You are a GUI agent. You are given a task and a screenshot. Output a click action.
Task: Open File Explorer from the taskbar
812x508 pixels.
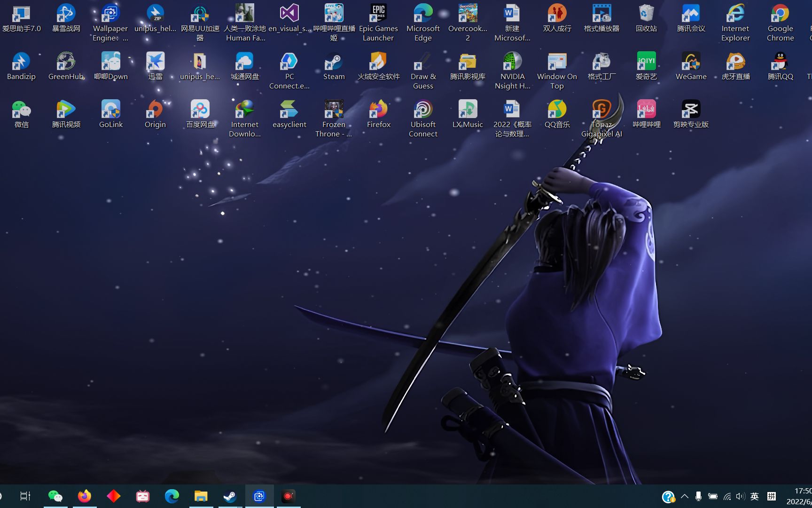coord(201,496)
